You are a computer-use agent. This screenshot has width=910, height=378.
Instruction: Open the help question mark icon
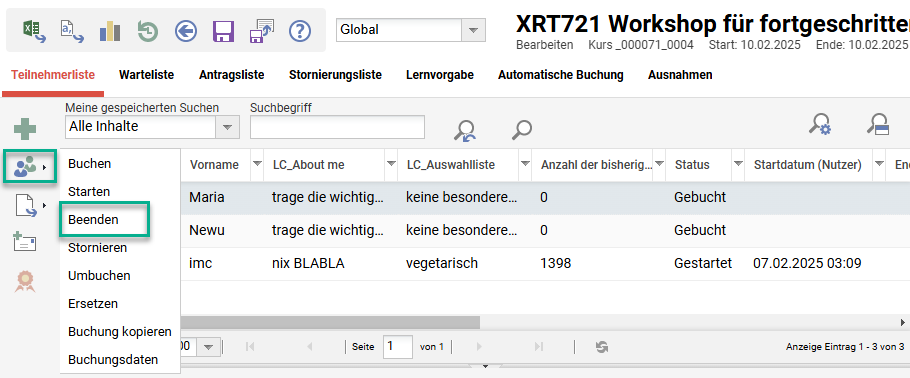point(299,30)
